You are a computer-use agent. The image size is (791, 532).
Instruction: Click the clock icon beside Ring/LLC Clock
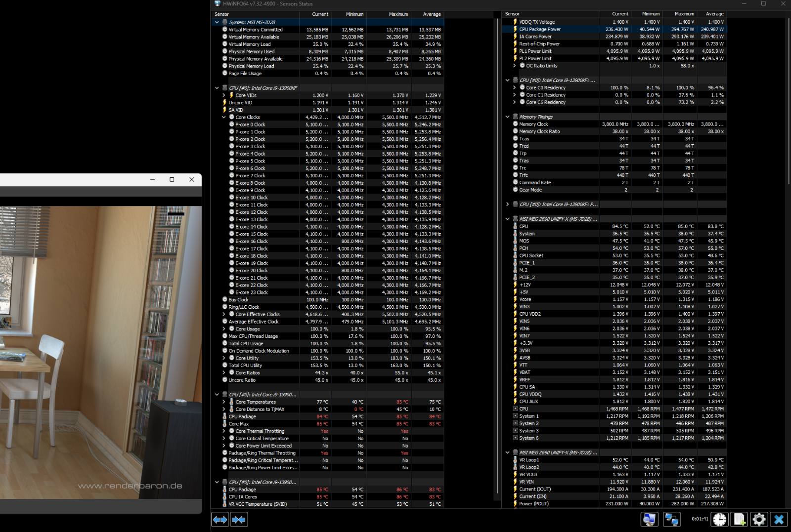pos(225,307)
